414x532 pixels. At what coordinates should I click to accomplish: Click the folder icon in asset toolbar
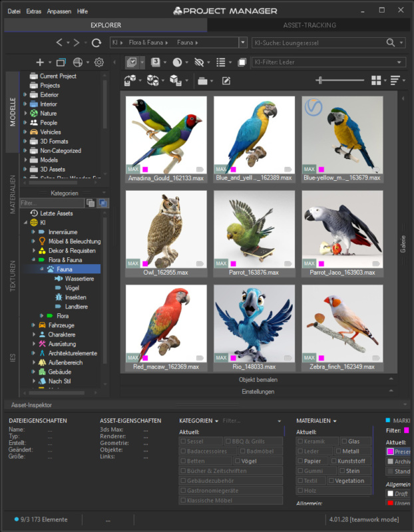[x=203, y=81]
